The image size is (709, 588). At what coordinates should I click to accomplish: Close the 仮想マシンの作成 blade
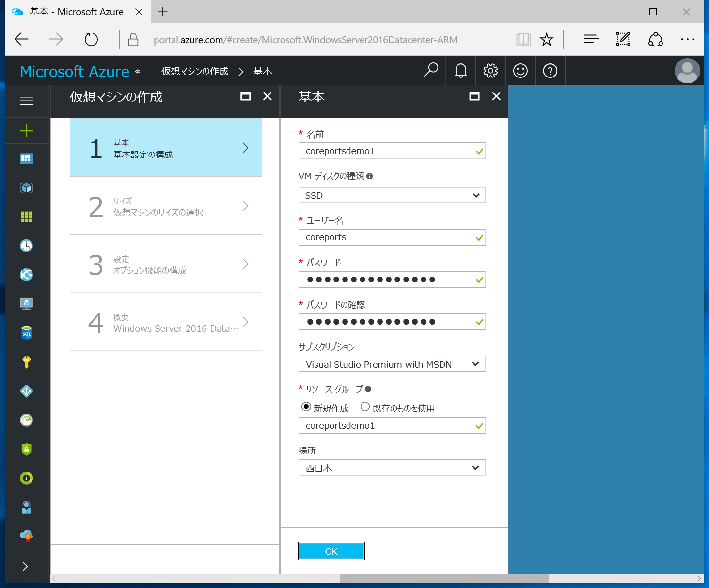[267, 96]
